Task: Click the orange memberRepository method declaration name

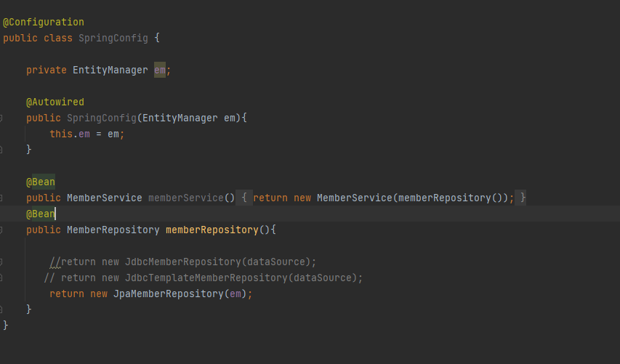Action: pyautogui.click(x=212, y=230)
